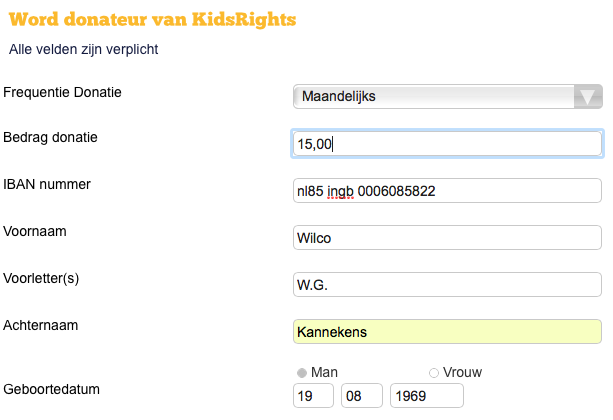The height and width of the screenshot is (420, 613).
Task: Click the birth year field showing 1969
Action: pyautogui.click(x=426, y=396)
